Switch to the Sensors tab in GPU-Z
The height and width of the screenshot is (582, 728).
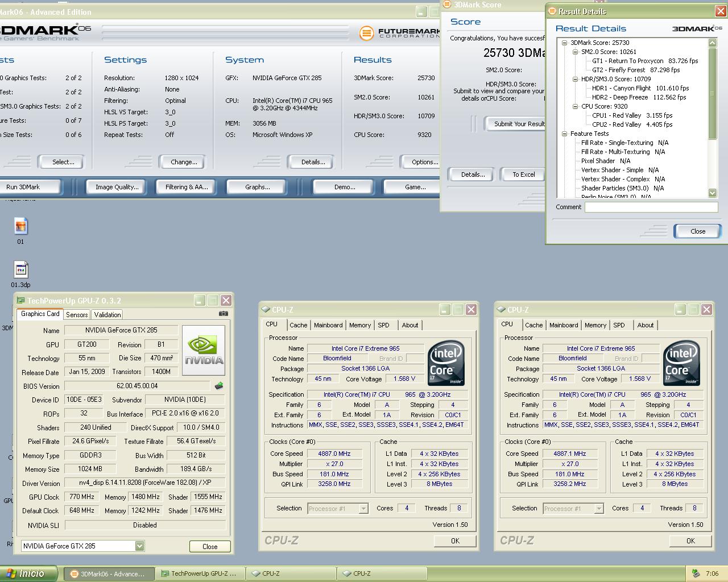77,314
